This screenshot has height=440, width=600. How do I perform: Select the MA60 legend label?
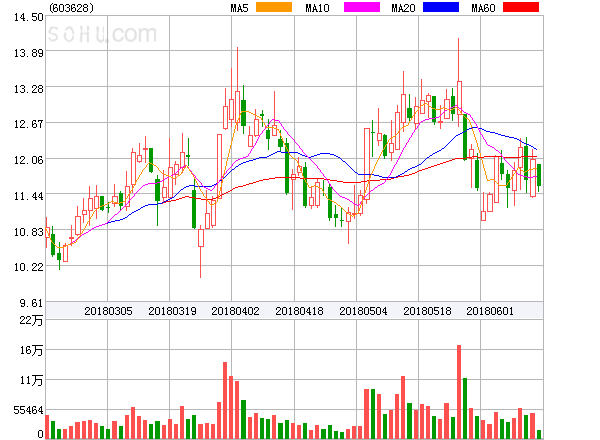(483, 8)
